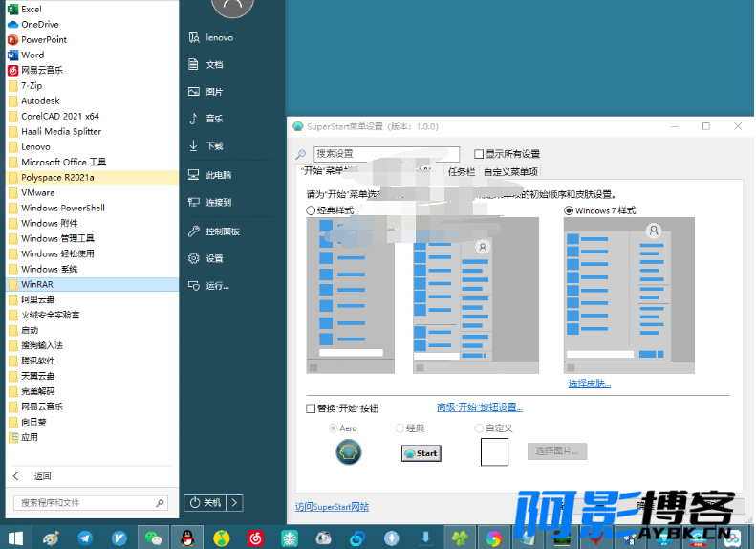
Task: Check the 显示所有设置 checkbox
Action: (479, 154)
